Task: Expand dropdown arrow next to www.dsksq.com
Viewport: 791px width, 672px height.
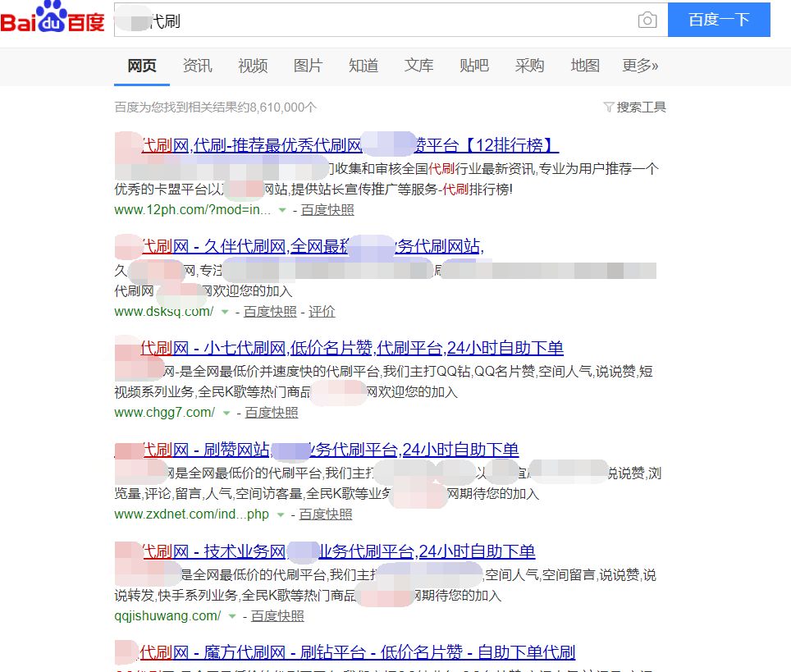Action: pyautogui.click(x=225, y=312)
